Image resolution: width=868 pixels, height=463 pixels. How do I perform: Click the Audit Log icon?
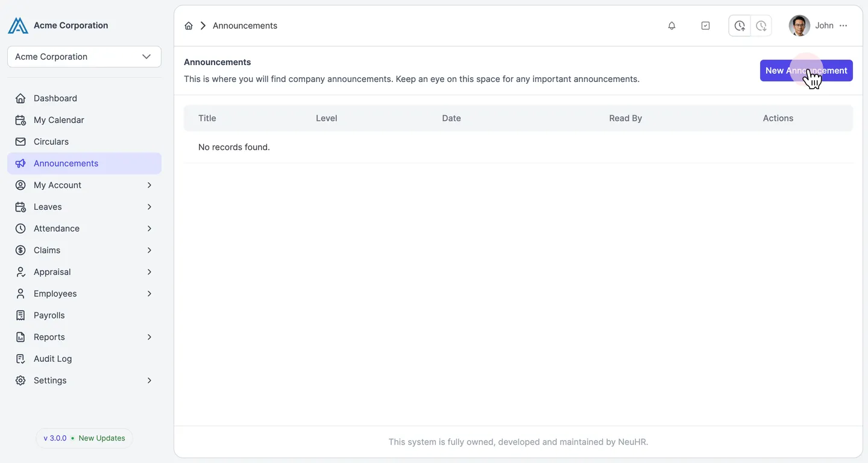click(x=20, y=359)
